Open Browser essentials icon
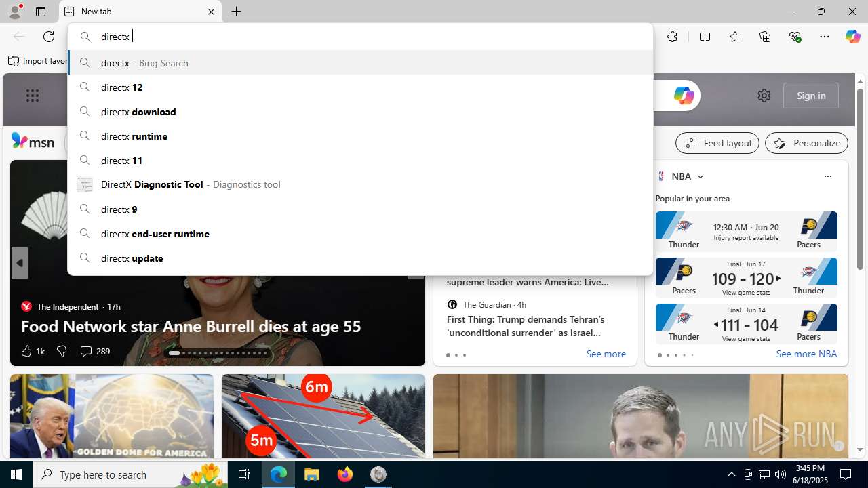The image size is (868, 488). [795, 37]
